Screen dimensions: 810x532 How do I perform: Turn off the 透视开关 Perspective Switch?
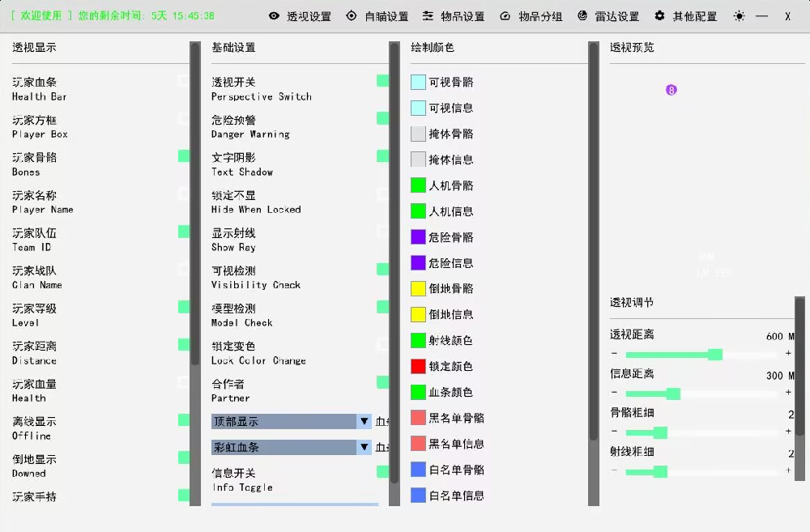point(383,81)
